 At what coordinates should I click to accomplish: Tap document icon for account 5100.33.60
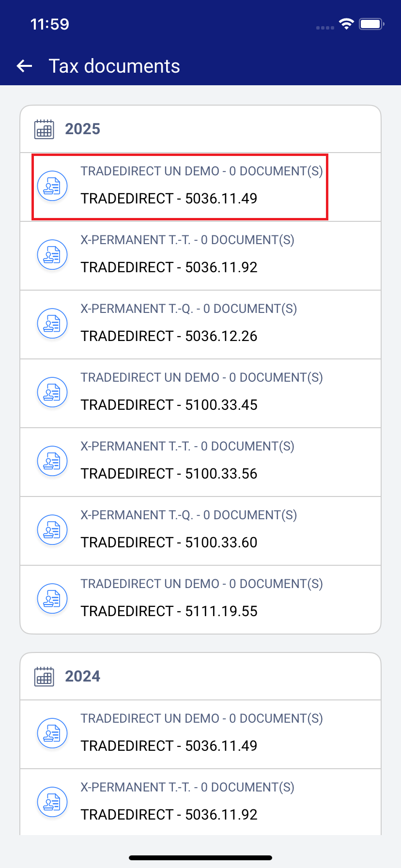coord(52,530)
